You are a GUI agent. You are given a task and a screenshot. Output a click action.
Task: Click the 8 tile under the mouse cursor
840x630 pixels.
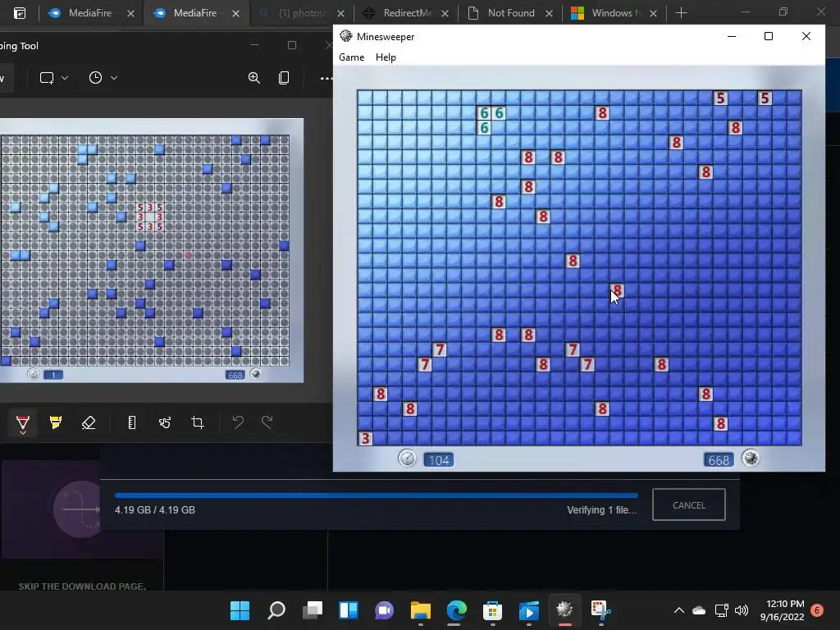(x=617, y=290)
